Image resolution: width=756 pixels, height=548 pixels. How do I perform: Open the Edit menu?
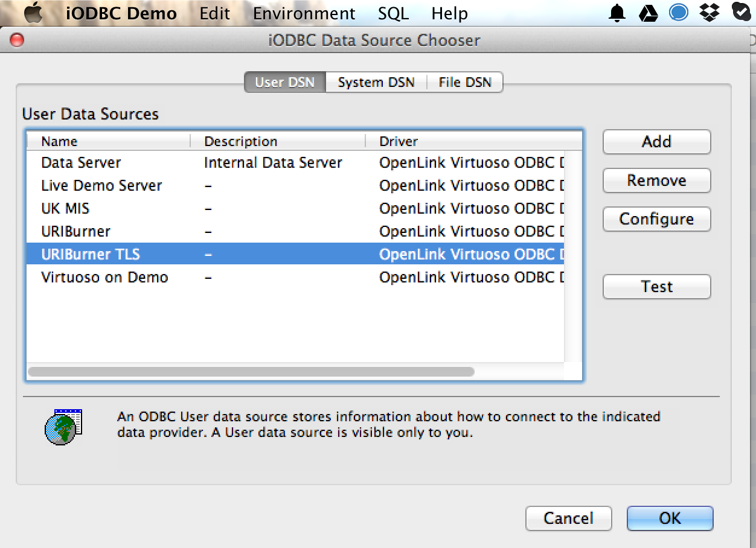coord(215,13)
